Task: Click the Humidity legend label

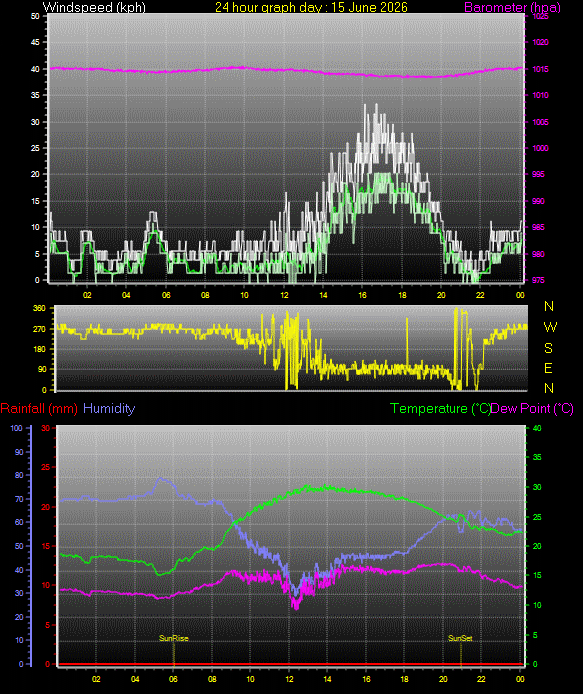Action: pos(109,408)
